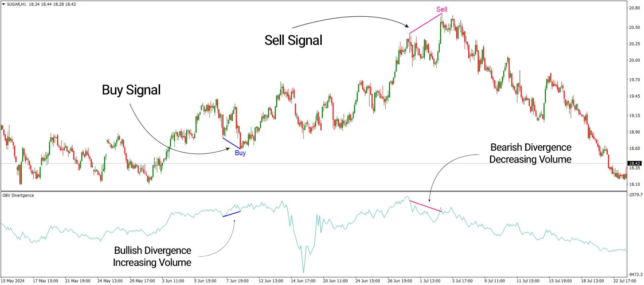Image resolution: width=644 pixels, height=285 pixels.
Task: Click the 17 May 15:00 time label
Action: 45,281
